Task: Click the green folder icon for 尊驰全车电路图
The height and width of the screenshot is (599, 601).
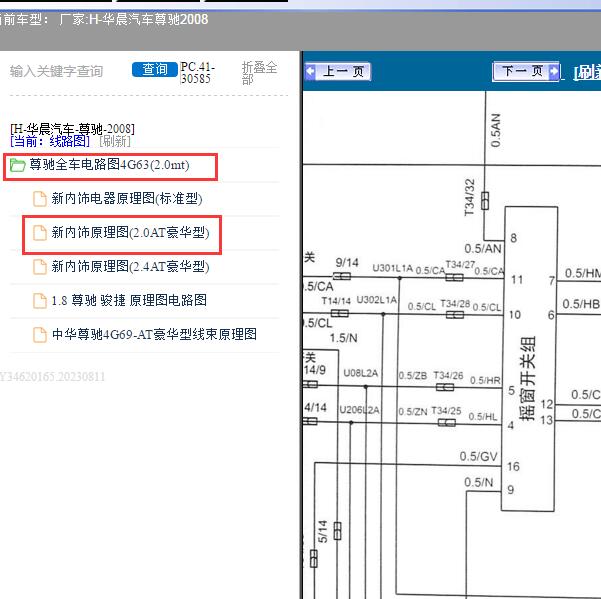Action: [18, 165]
